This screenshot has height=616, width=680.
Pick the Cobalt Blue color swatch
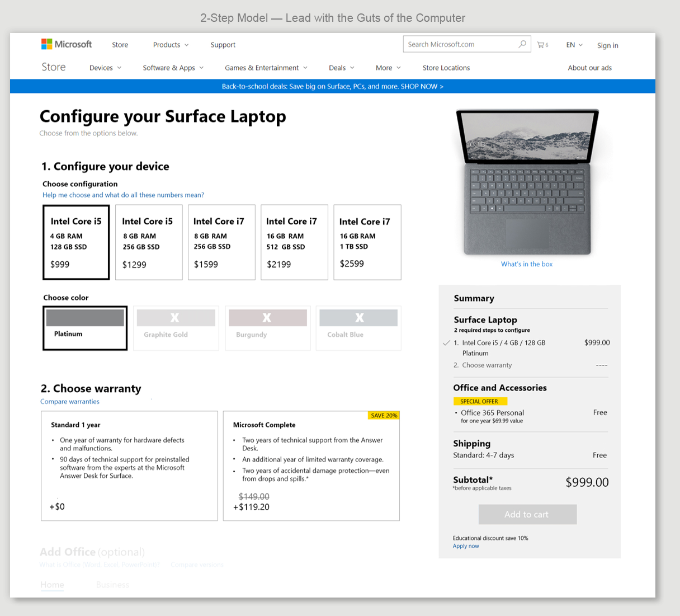[358, 328]
